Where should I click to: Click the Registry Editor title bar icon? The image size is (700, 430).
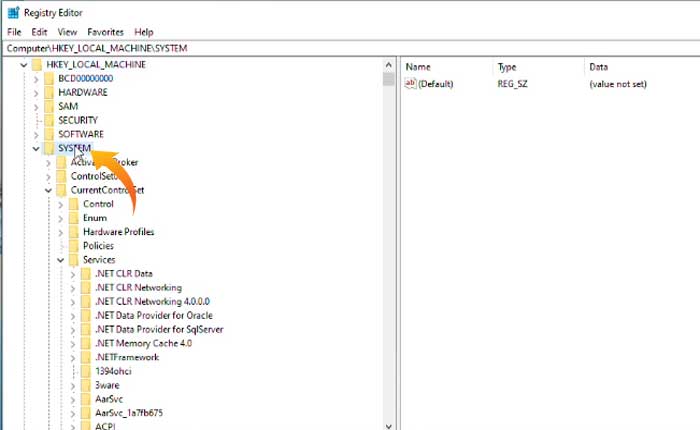(13, 13)
